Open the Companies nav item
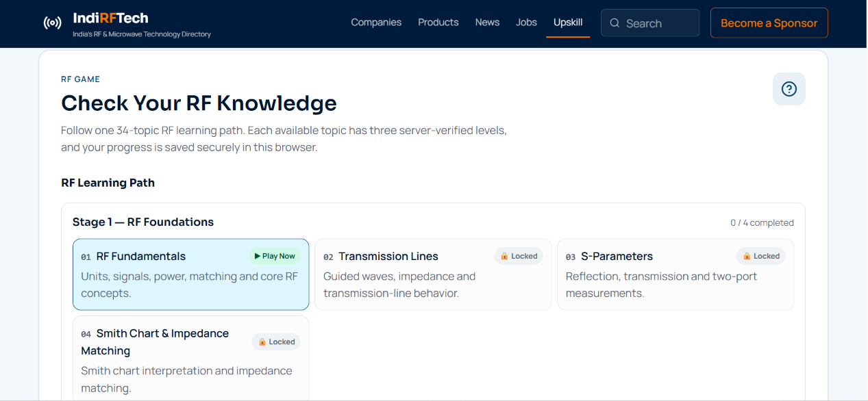Image resolution: width=868 pixels, height=401 pixels. (x=376, y=23)
